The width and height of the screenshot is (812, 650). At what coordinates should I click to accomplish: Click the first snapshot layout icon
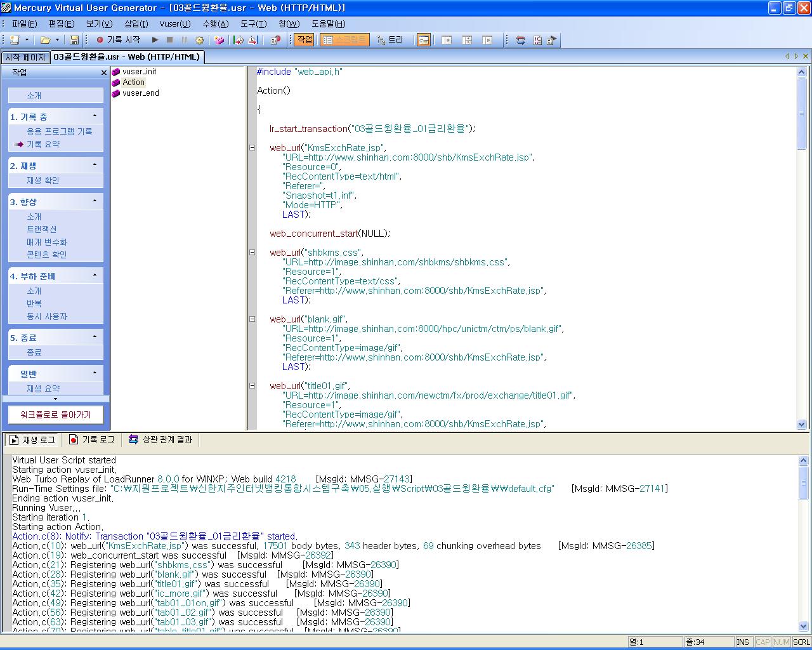(447, 40)
